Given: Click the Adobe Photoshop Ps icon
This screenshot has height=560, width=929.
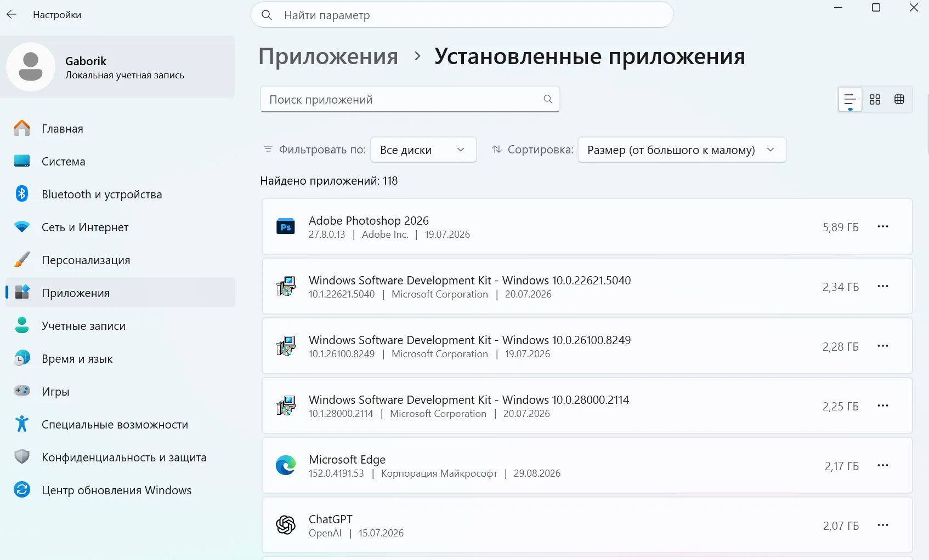Looking at the screenshot, I should tap(286, 227).
